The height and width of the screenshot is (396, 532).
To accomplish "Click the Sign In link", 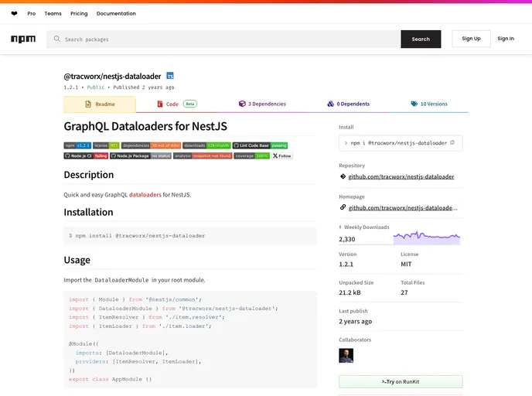I will 506,39.
